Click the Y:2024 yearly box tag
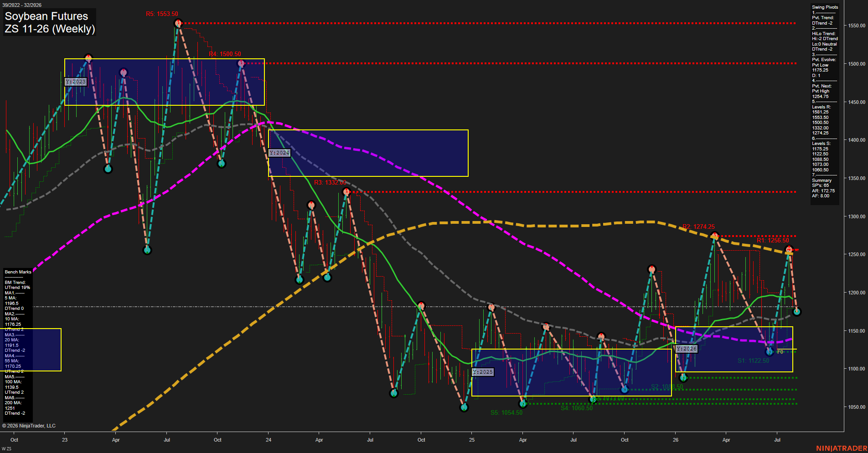Viewport: 868px width, 453px height. coord(279,153)
